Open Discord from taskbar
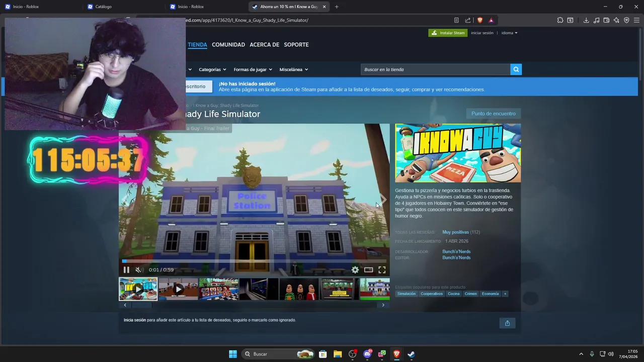 (x=367, y=354)
